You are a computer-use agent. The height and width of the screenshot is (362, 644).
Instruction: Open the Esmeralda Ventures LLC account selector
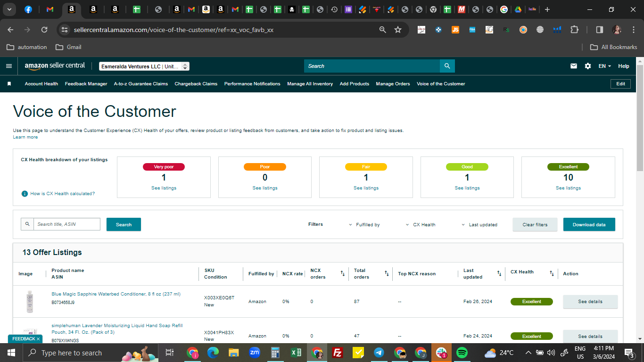(144, 66)
